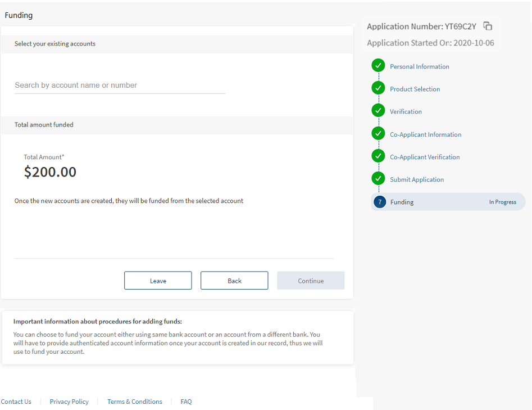532x410 pixels.
Task: Click the Verification step green checkmark
Action: click(378, 111)
